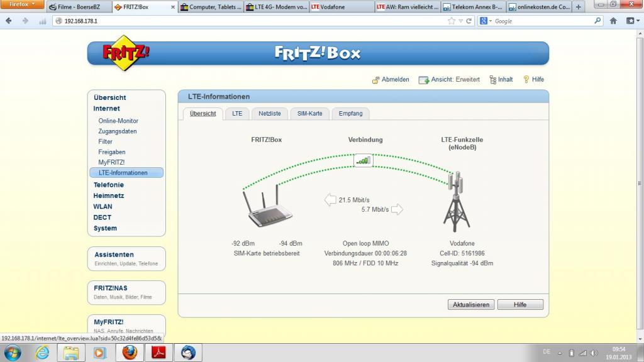This screenshot has width=644, height=362.
Task: Click the signal strength bars icon
Action: pyautogui.click(x=364, y=160)
